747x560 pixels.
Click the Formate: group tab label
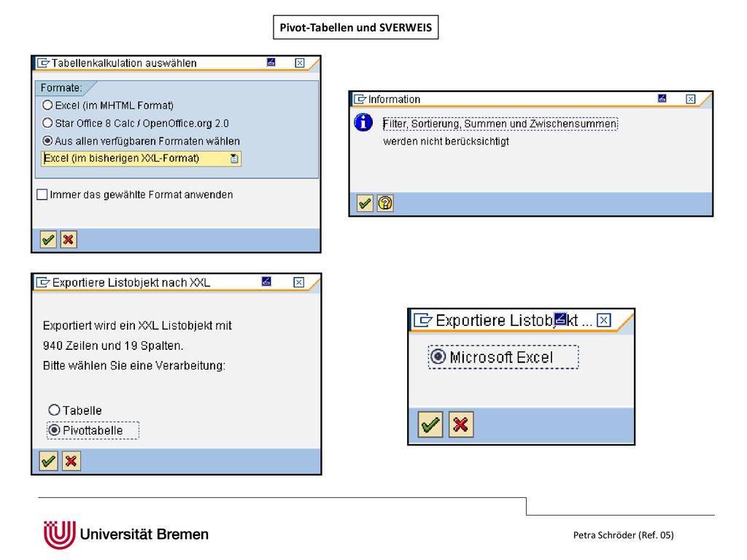pos(61,87)
